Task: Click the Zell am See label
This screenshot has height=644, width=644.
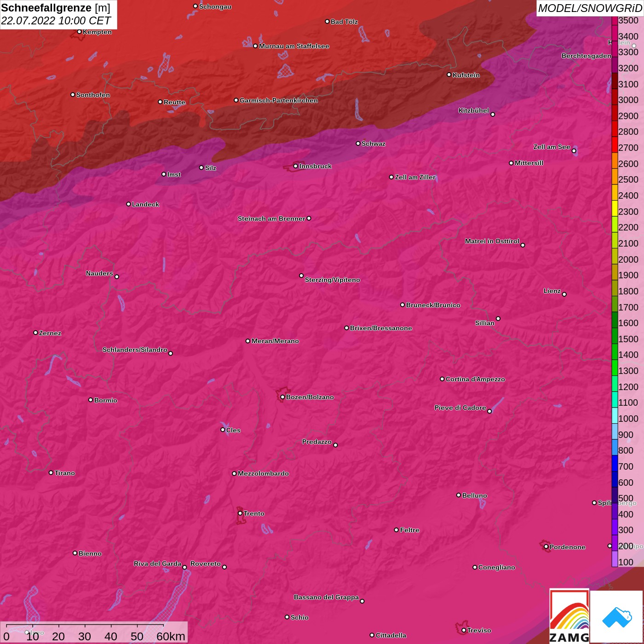Action: (552, 147)
